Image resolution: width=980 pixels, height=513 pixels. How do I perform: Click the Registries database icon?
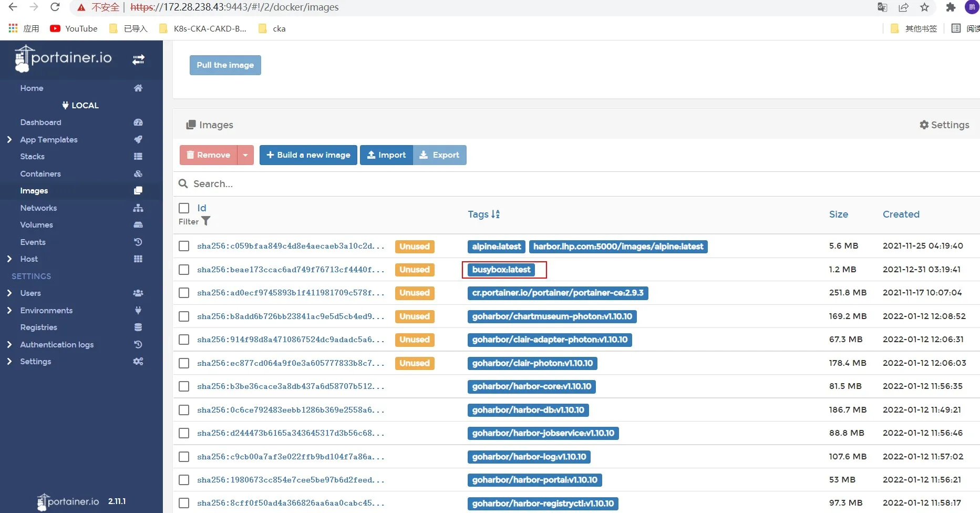[x=138, y=327]
